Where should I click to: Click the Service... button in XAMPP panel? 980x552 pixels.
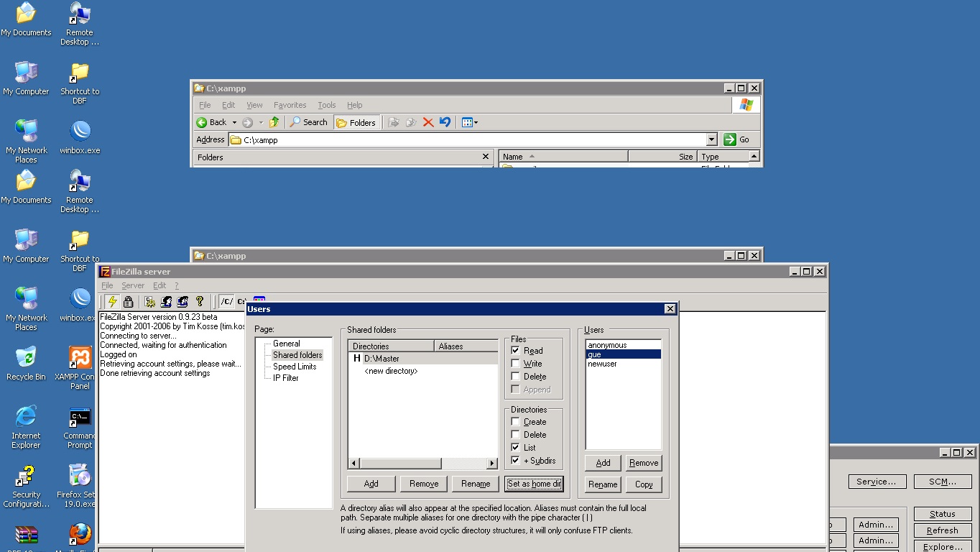pos(877,482)
